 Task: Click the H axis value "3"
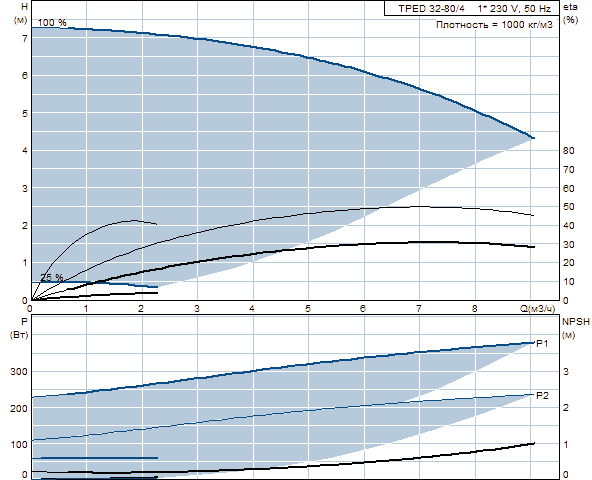25,188
